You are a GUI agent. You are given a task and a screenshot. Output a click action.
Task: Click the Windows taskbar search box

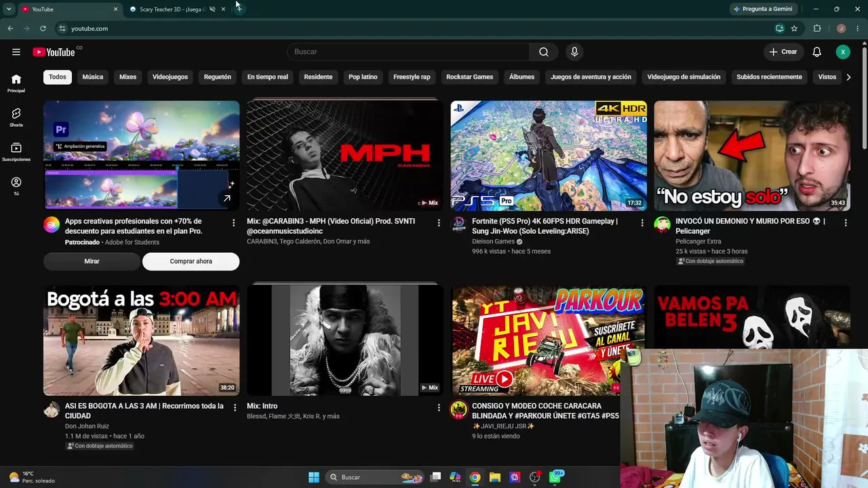(x=375, y=477)
